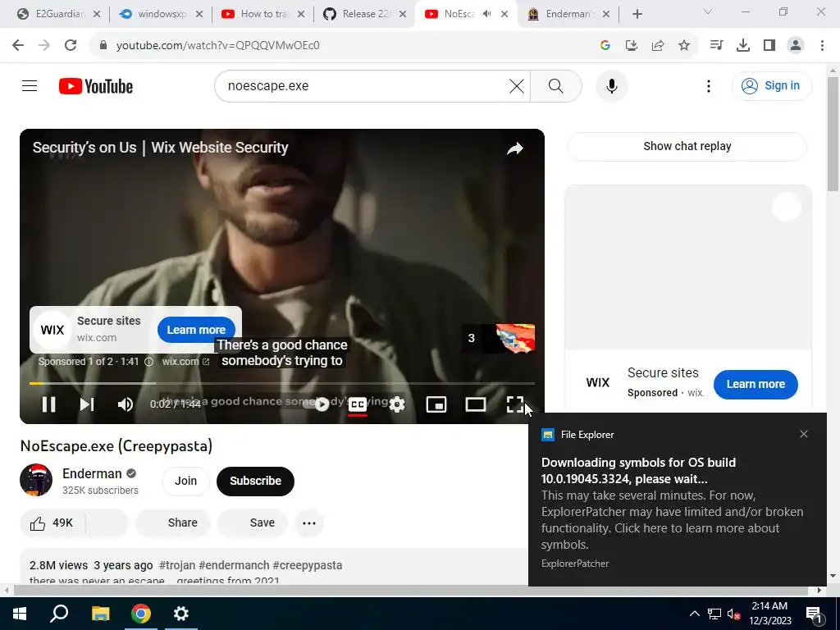Image resolution: width=840 pixels, height=630 pixels.
Task: Share this page from the address bar
Action: tap(658, 45)
